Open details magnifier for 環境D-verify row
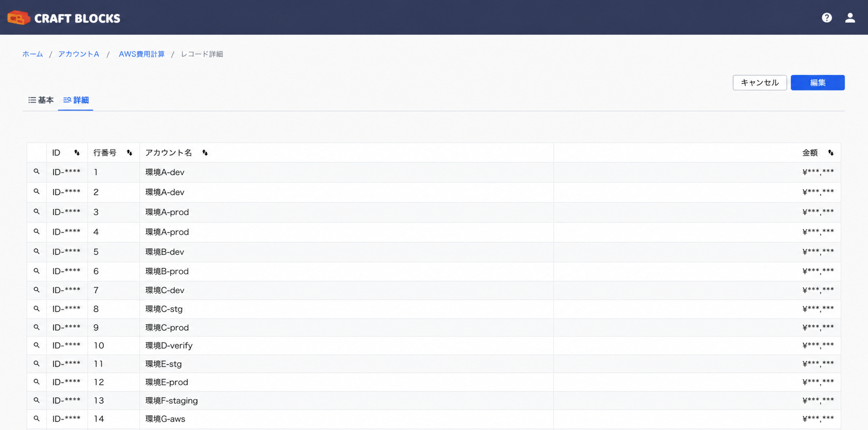Screen dimensions: 868x430 (x=37, y=345)
